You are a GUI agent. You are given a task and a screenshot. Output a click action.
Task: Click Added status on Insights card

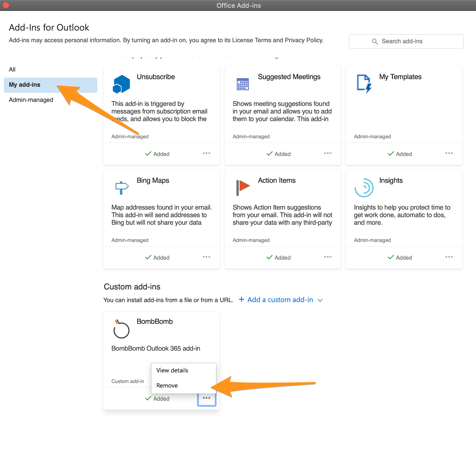point(400,258)
